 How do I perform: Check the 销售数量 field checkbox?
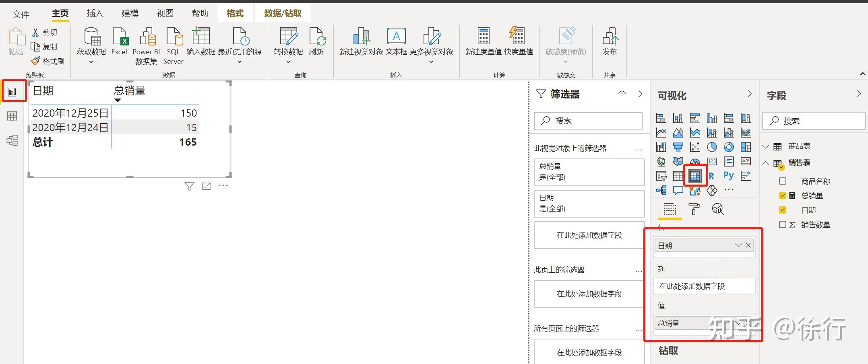783,224
